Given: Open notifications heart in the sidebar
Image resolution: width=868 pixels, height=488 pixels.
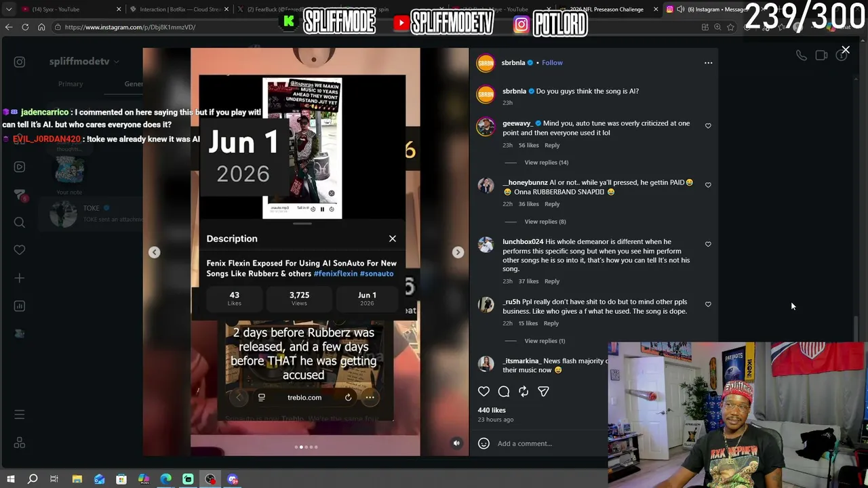Looking at the screenshot, I should [20, 250].
